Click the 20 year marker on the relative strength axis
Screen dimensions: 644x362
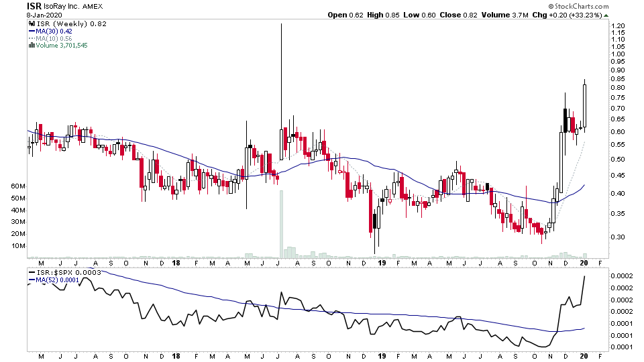click(584, 356)
